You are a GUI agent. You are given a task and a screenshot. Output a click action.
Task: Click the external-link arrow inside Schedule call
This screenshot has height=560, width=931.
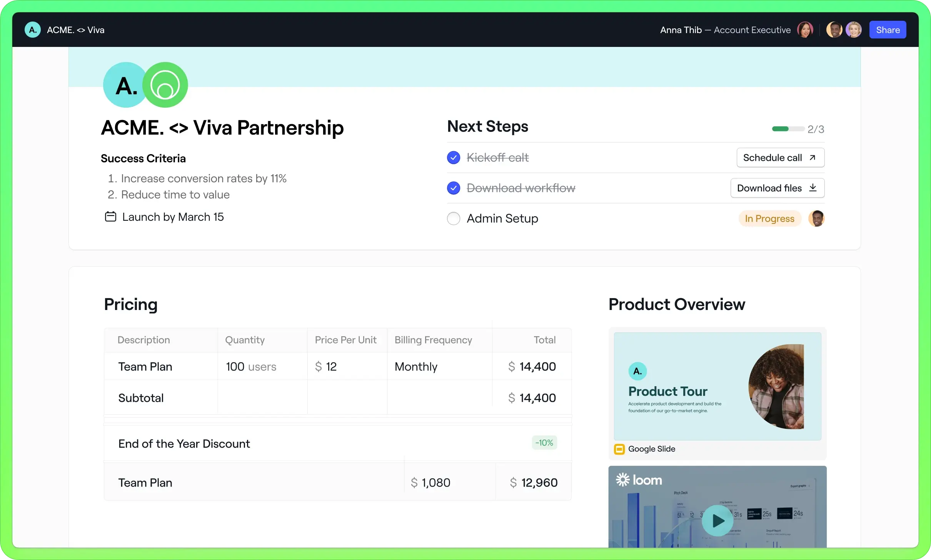[x=813, y=157]
